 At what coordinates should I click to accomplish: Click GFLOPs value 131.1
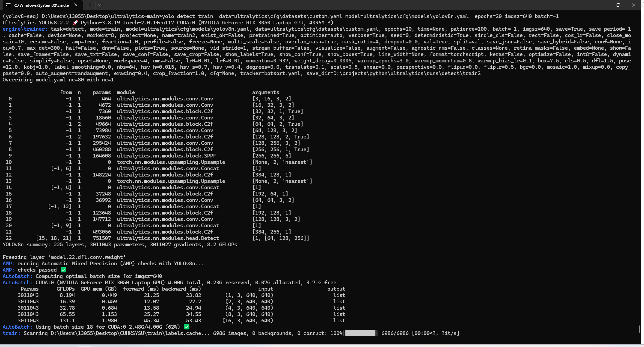(x=67, y=321)
